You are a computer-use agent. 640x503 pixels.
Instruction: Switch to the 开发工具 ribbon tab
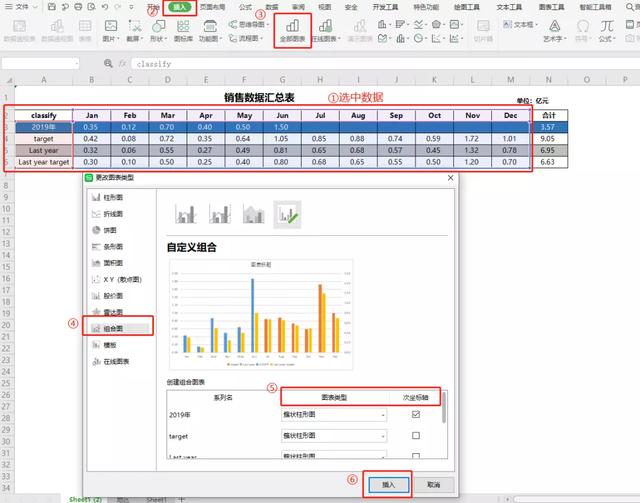pyautogui.click(x=386, y=7)
